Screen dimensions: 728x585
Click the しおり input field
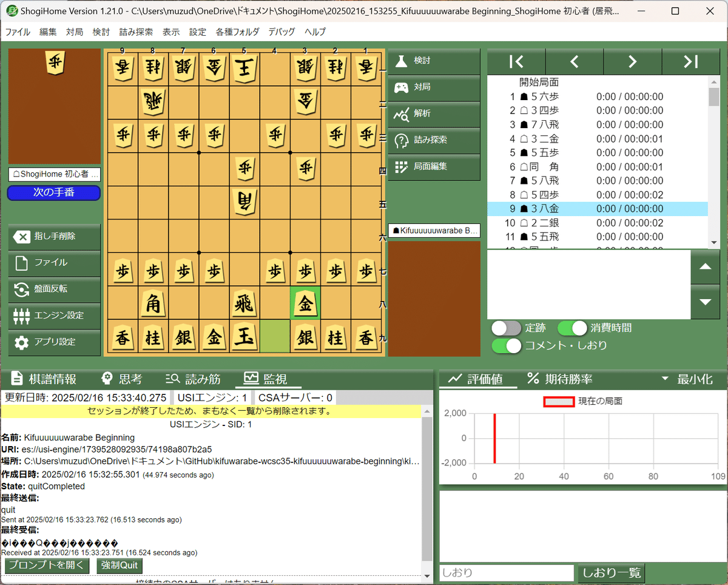(507, 573)
